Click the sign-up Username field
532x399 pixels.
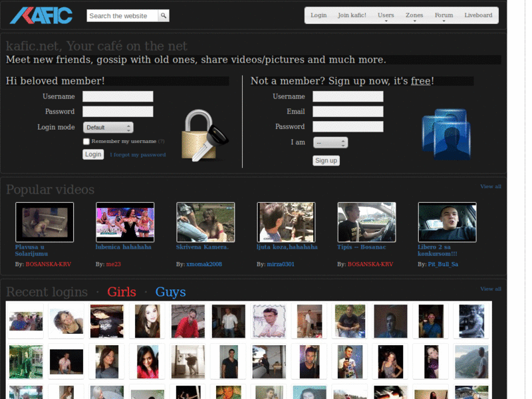point(348,96)
